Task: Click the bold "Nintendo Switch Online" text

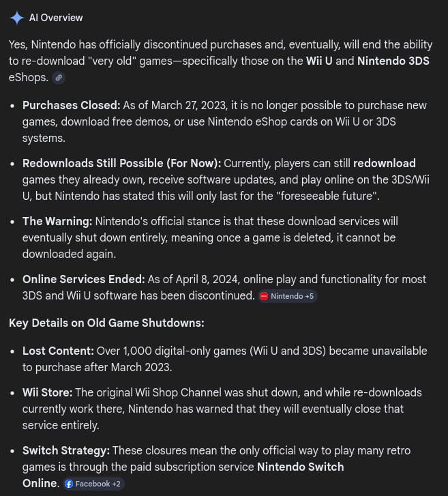Action: 300,467
